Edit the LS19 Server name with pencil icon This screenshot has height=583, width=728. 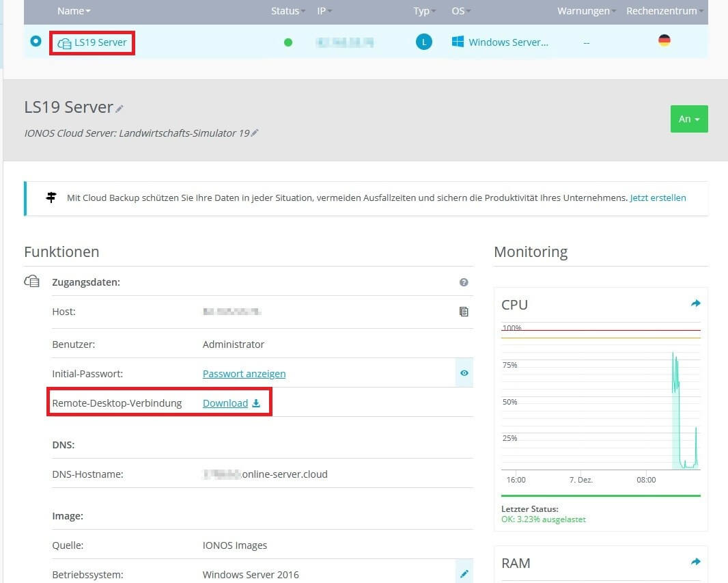coord(120,109)
